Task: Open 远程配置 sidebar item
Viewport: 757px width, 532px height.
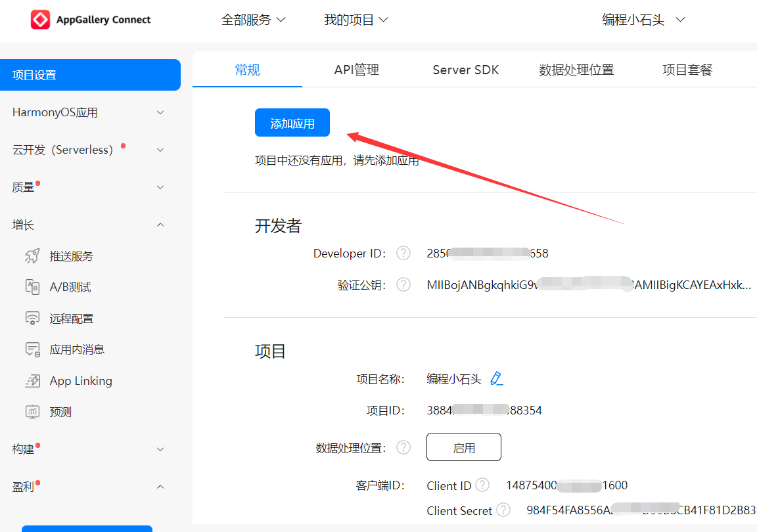Action: [x=71, y=319]
